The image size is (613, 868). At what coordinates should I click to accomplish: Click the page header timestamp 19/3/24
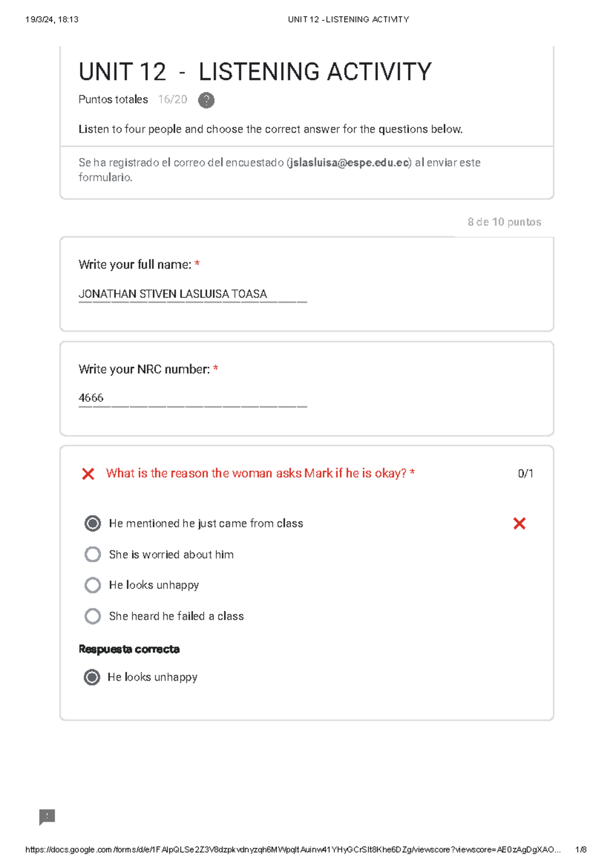click(52, 19)
